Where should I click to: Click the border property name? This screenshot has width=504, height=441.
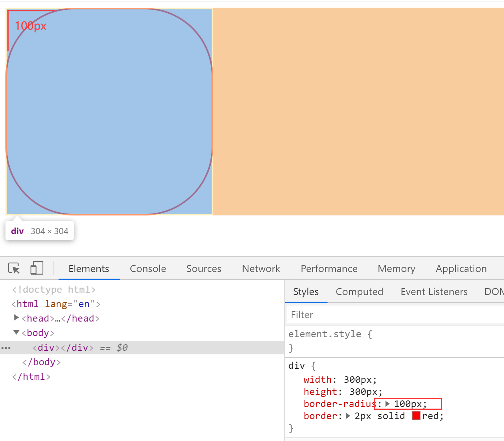coord(321,416)
